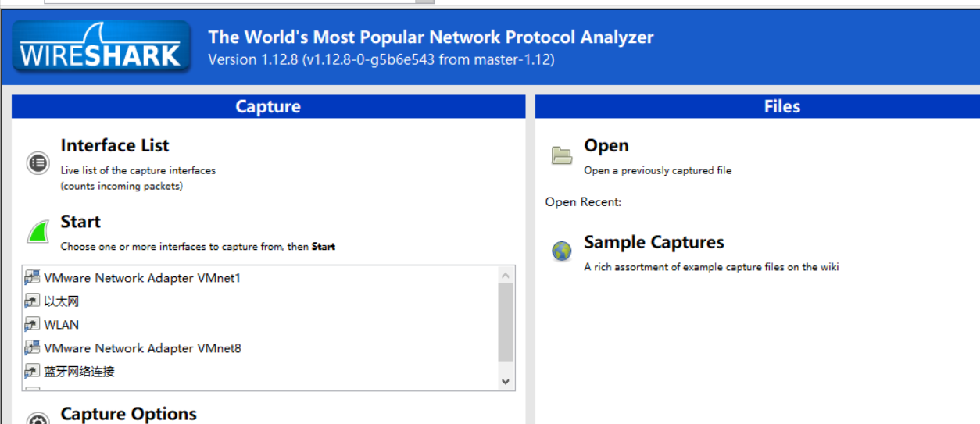Select the 蓝牙网络连接 interface row
The height and width of the screenshot is (424, 980).
point(260,372)
